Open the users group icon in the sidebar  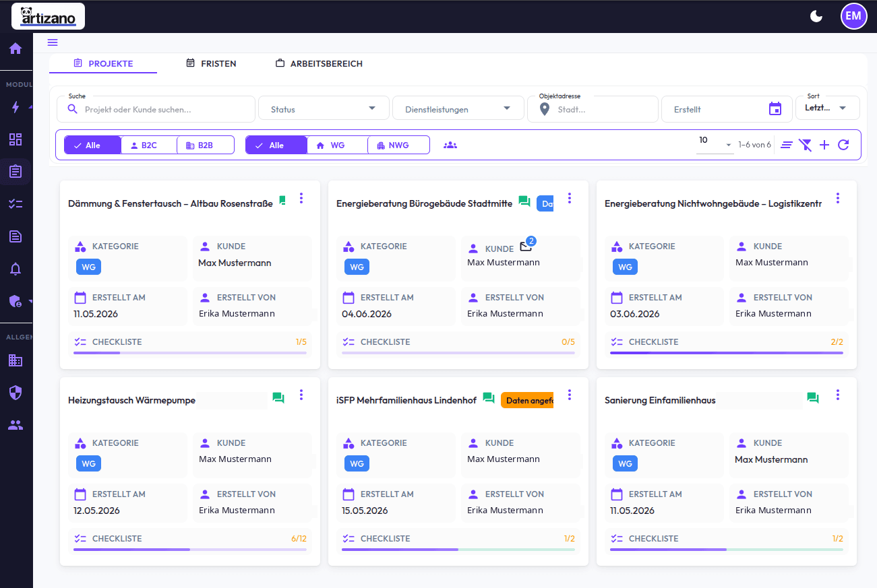click(16, 425)
